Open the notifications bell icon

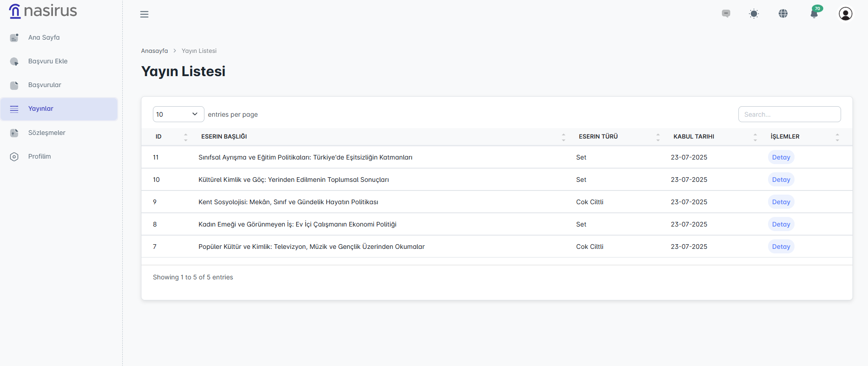pyautogui.click(x=814, y=13)
